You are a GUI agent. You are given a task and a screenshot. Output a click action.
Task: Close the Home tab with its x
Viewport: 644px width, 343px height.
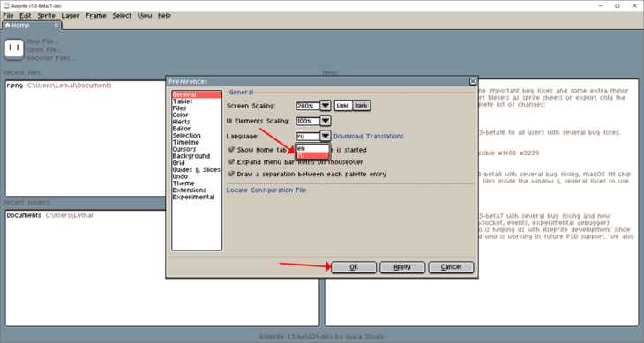click(x=56, y=26)
